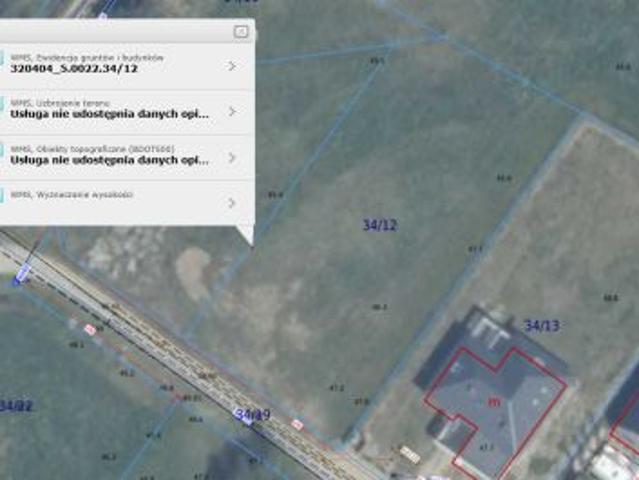Click the blue point marker above the popup

coord(103,17)
